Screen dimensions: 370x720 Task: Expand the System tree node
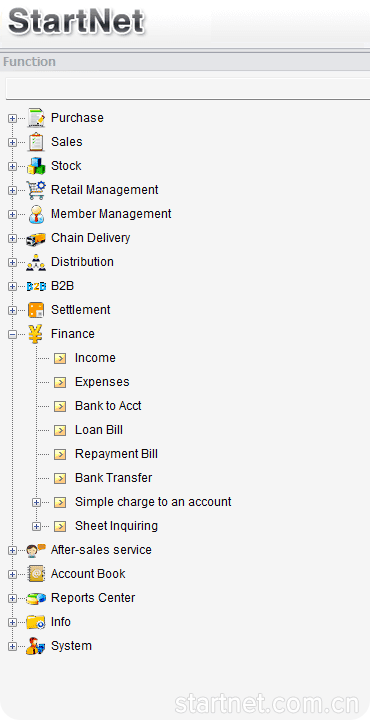tap(12, 647)
